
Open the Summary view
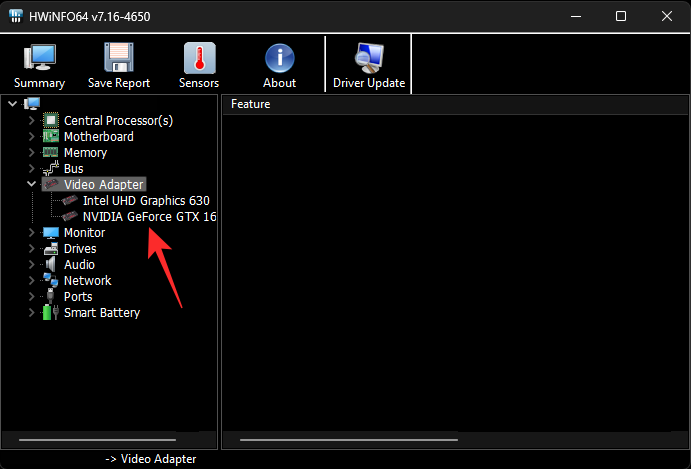point(39,66)
